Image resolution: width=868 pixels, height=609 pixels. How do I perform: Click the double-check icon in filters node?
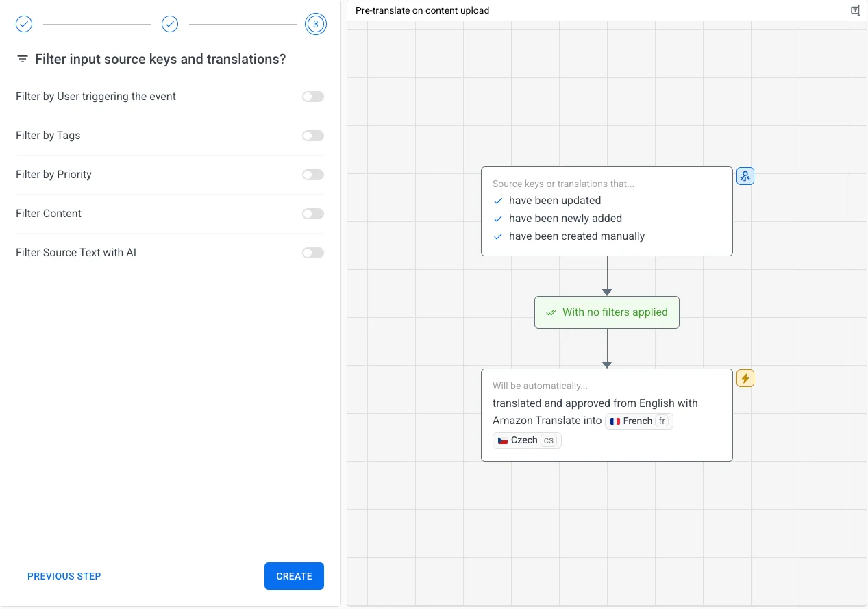point(551,312)
